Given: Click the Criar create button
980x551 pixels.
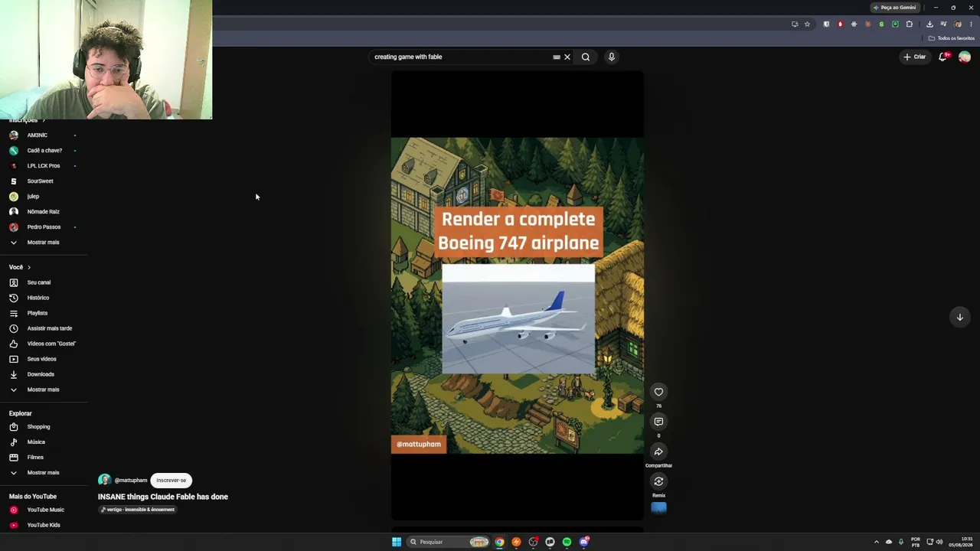Looking at the screenshot, I should [x=914, y=57].
